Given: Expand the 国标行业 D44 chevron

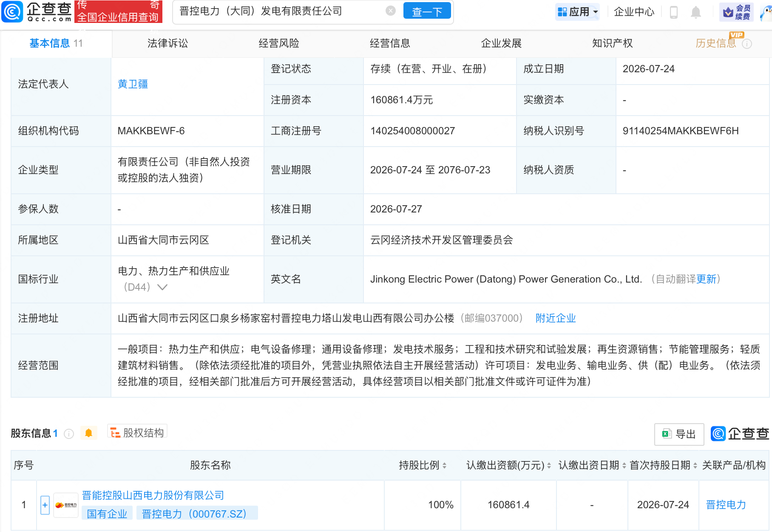Looking at the screenshot, I should 162,287.
